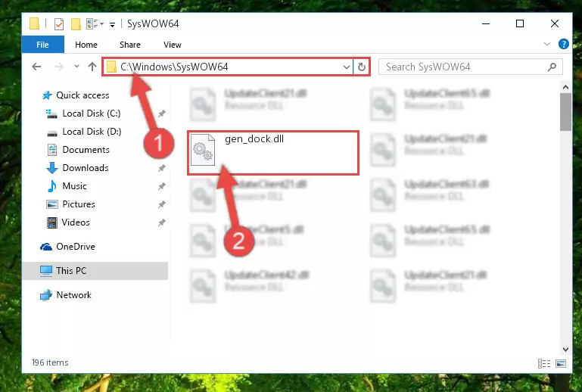Select Network in the navigation pane

pyautogui.click(x=73, y=295)
